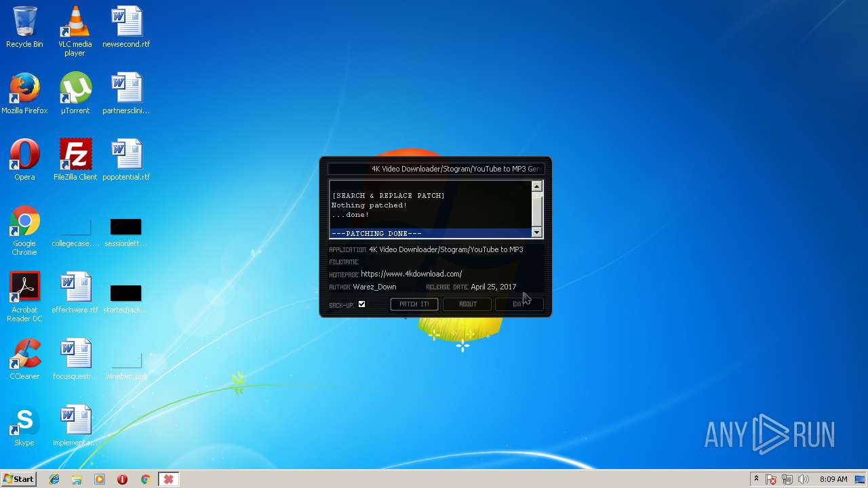Click the release date April 25, 2017
868x488 pixels.
pos(493,287)
